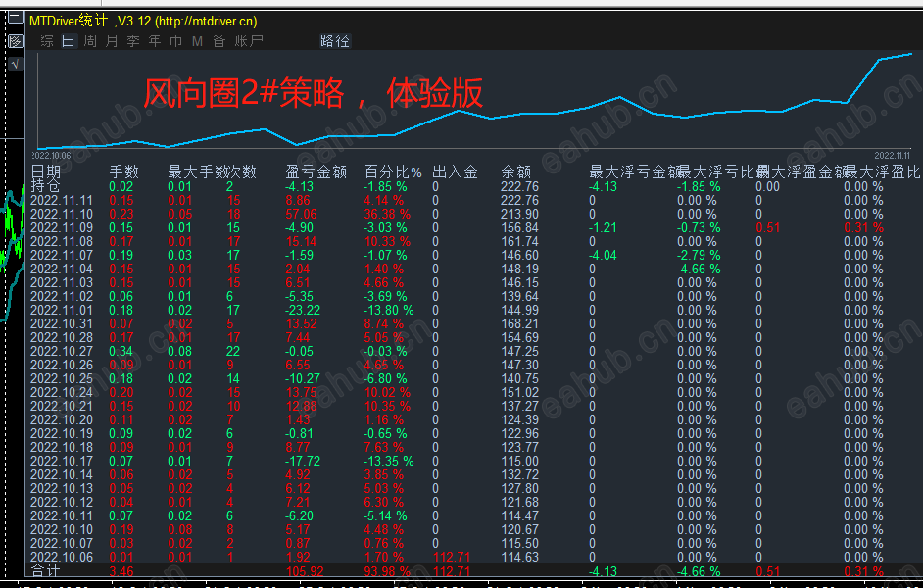Open the 年 yearly statistics icon

point(154,41)
